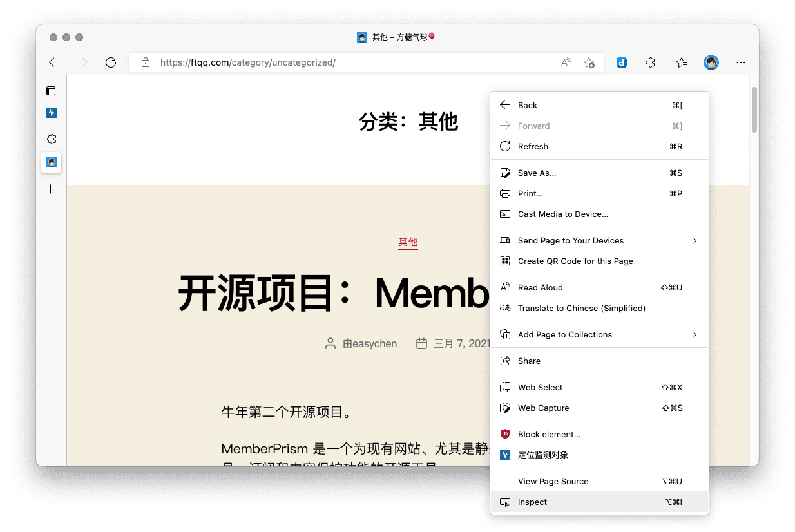795x532 pixels.
Task: Click the page vertical scrollbar thumb
Action: click(x=754, y=109)
